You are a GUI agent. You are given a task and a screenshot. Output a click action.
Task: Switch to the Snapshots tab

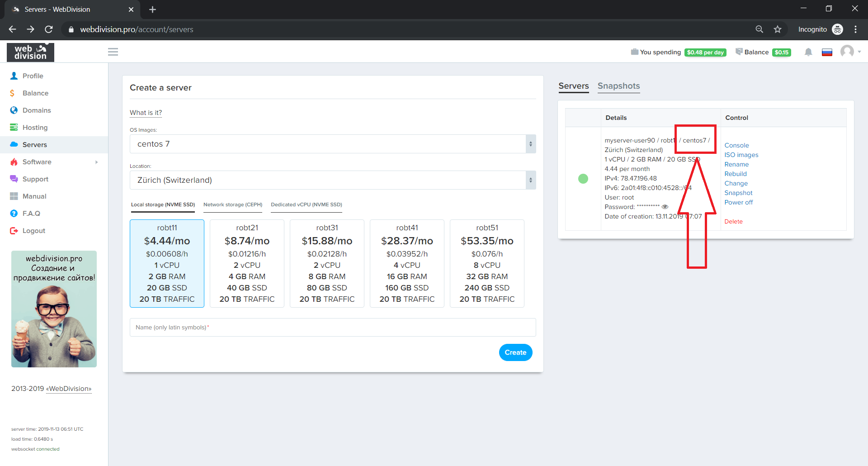pyautogui.click(x=618, y=86)
